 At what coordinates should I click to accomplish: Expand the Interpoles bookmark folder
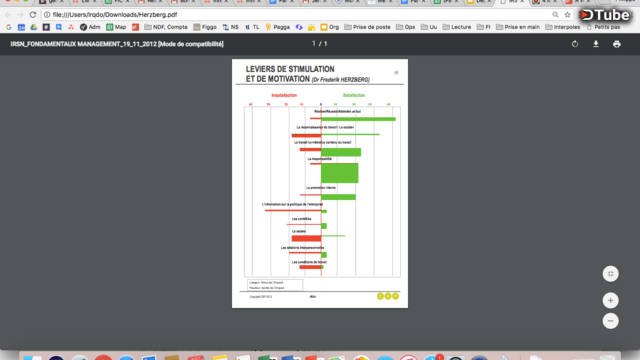click(x=563, y=27)
